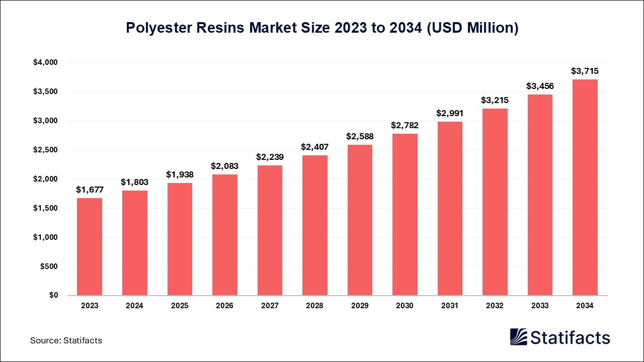Click the $2,500 y-axis label
This screenshot has width=644, height=362.
coord(46,150)
